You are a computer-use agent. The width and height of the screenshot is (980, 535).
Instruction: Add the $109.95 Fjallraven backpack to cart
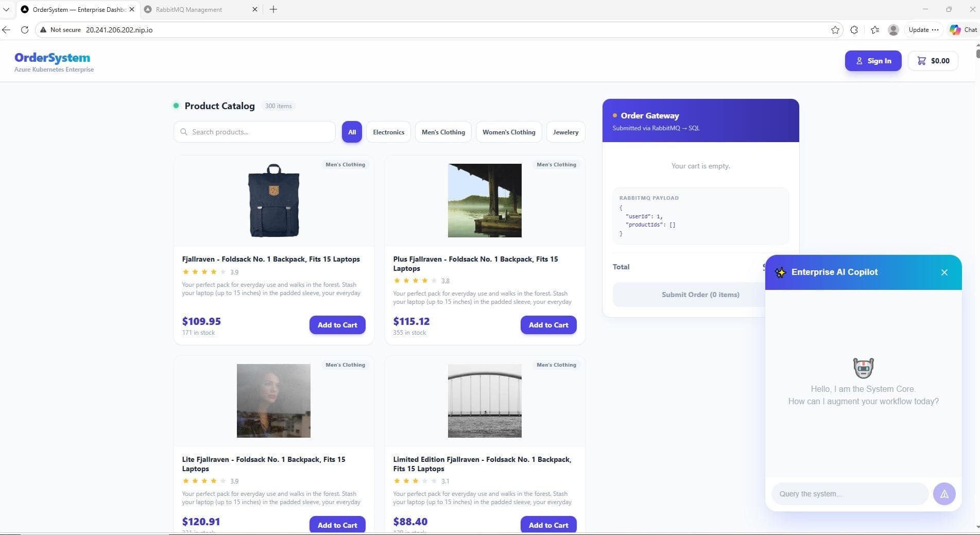coord(337,325)
